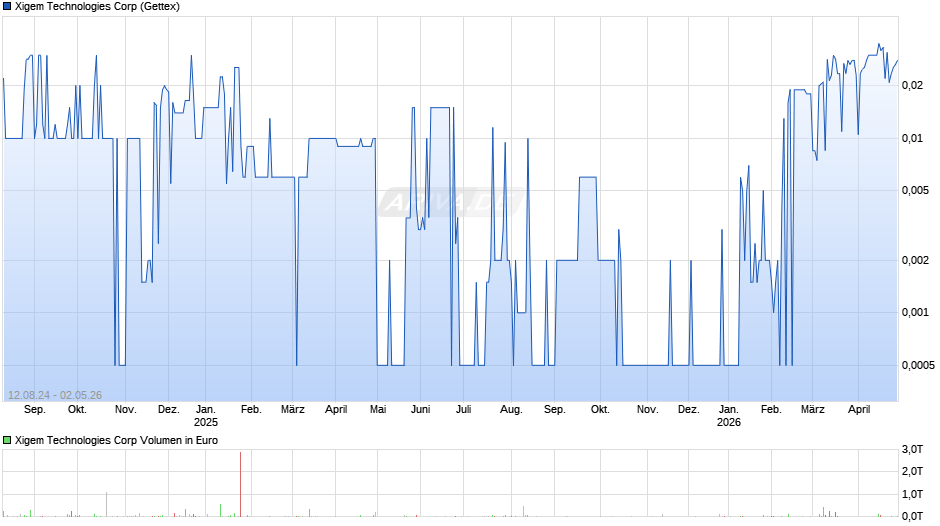Click the tallest red volume bar
Viewport: 940px width, 526px height.
pos(240,484)
